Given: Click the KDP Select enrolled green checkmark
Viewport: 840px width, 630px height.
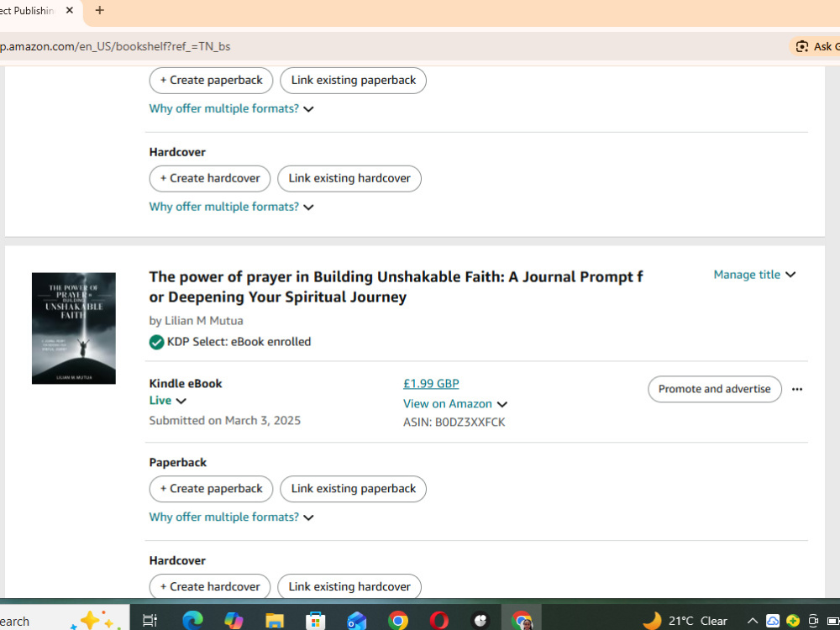Looking at the screenshot, I should click(x=156, y=342).
